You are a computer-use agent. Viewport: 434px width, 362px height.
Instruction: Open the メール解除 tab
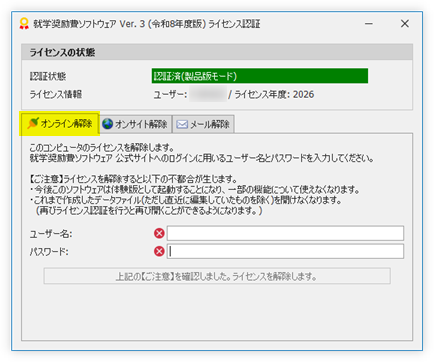point(203,124)
